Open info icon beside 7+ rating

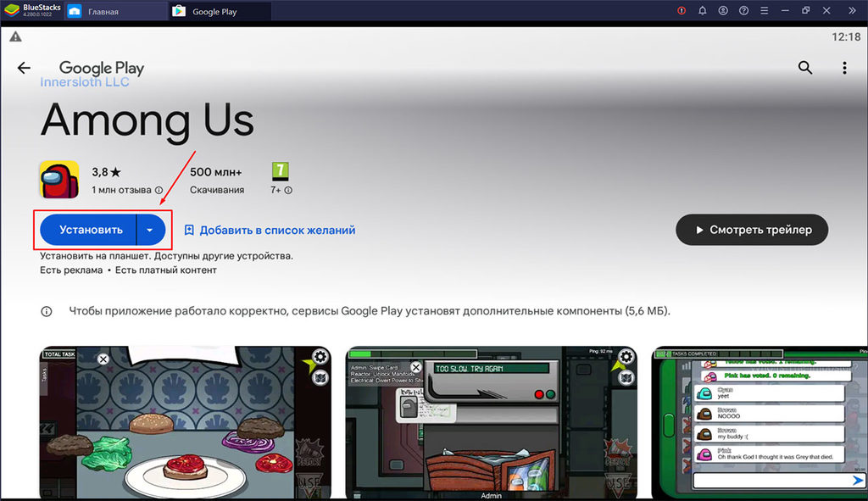(x=288, y=190)
